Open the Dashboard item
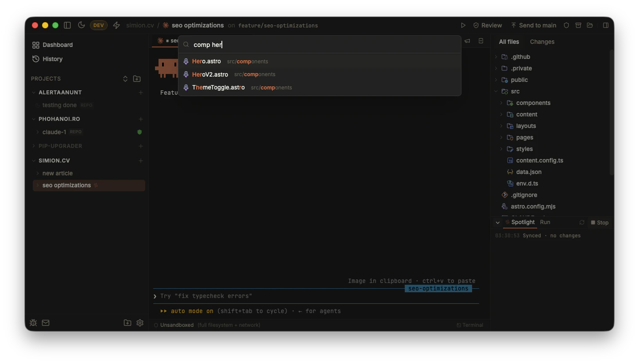639x364 pixels. (53, 45)
